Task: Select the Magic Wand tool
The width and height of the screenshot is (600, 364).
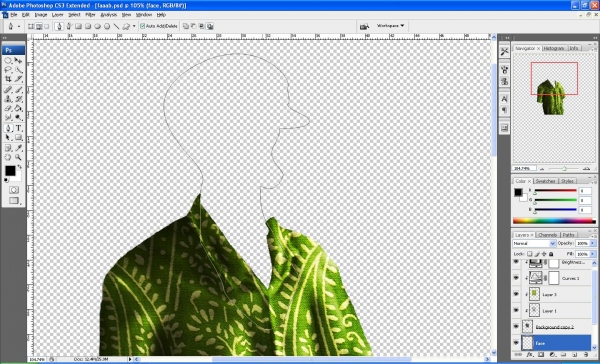Action: 18,70
